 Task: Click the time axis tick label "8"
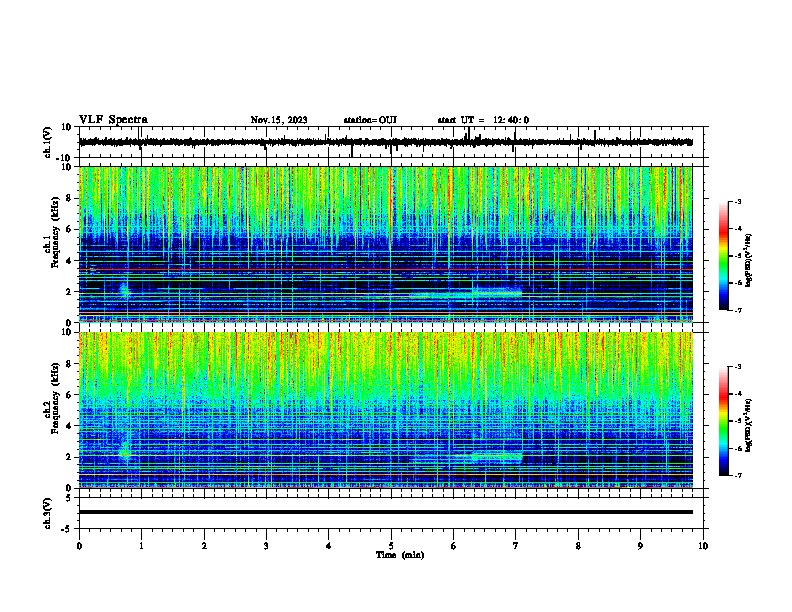pos(578,546)
